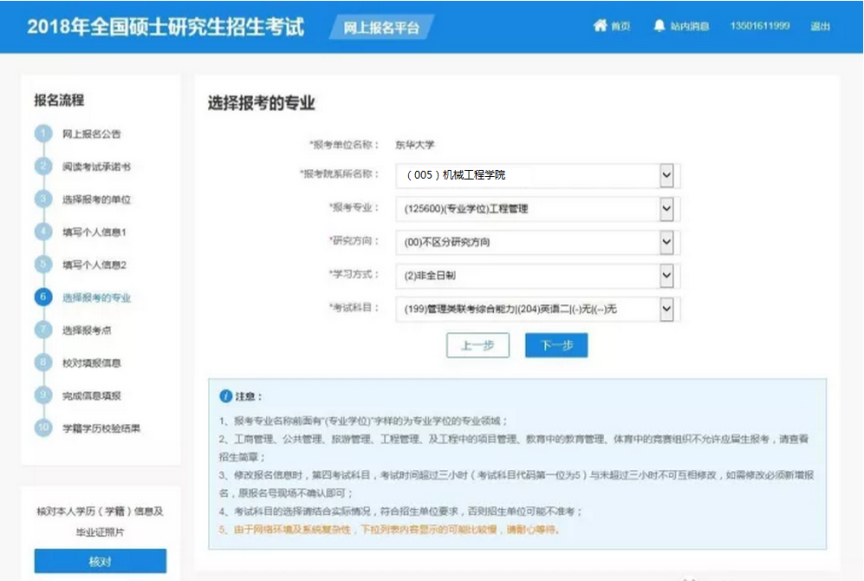This screenshot has height=581, width=864.
Task: Click the bell notification icon
Action: (659, 26)
